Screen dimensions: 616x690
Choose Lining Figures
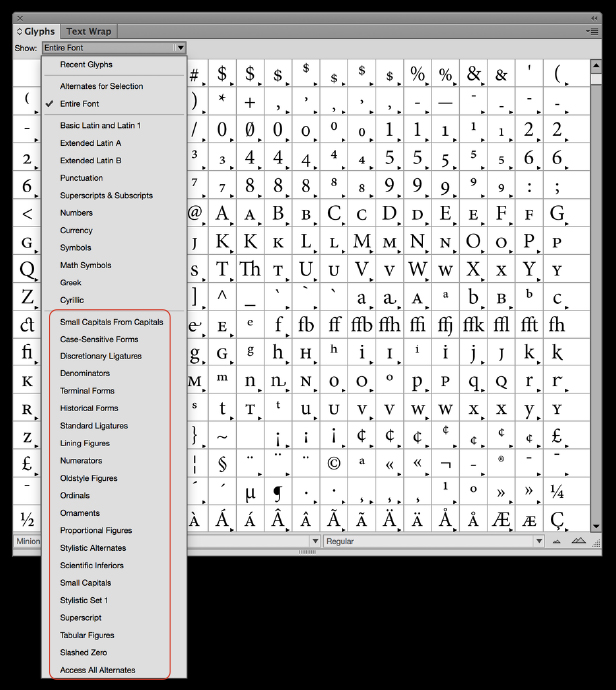coord(114,443)
